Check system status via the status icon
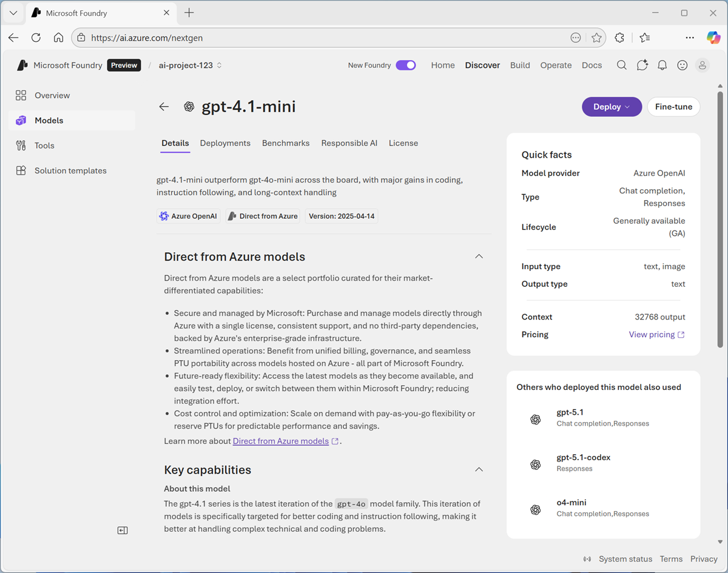This screenshot has width=728, height=573. click(x=587, y=558)
